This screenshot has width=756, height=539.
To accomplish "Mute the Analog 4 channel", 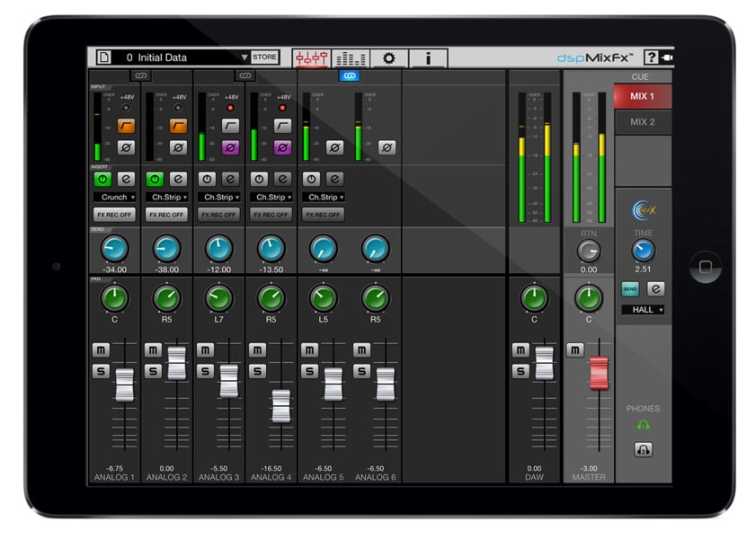I will click(x=257, y=350).
